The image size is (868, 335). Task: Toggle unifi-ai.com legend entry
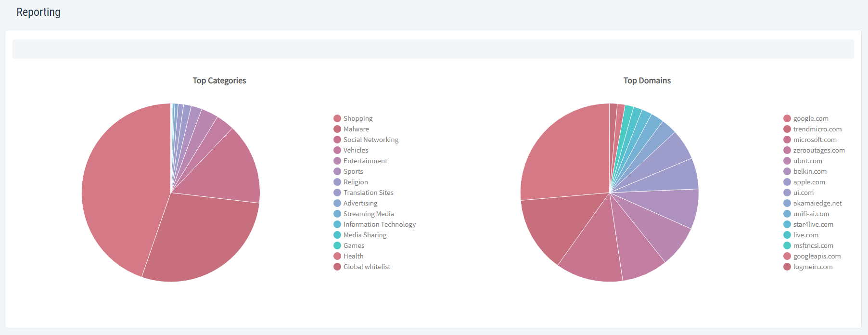pyautogui.click(x=806, y=214)
